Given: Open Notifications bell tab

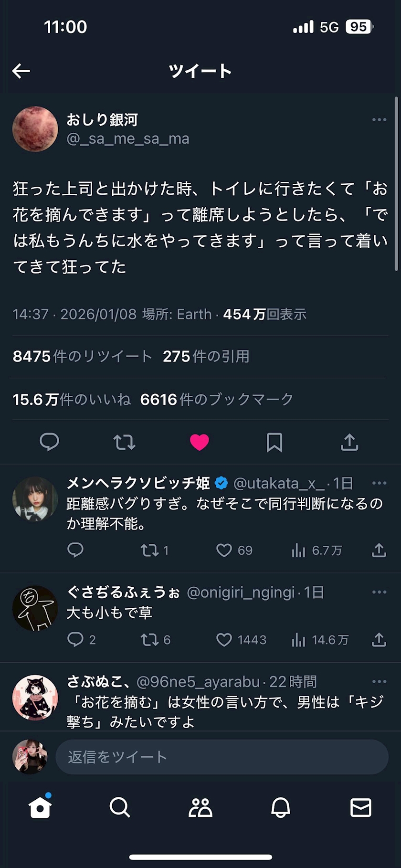Looking at the screenshot, I should (x=281, y=808).
